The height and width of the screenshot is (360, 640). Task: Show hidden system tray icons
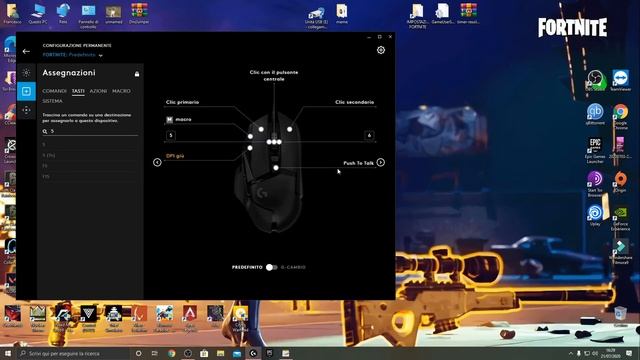click(571, 353)
